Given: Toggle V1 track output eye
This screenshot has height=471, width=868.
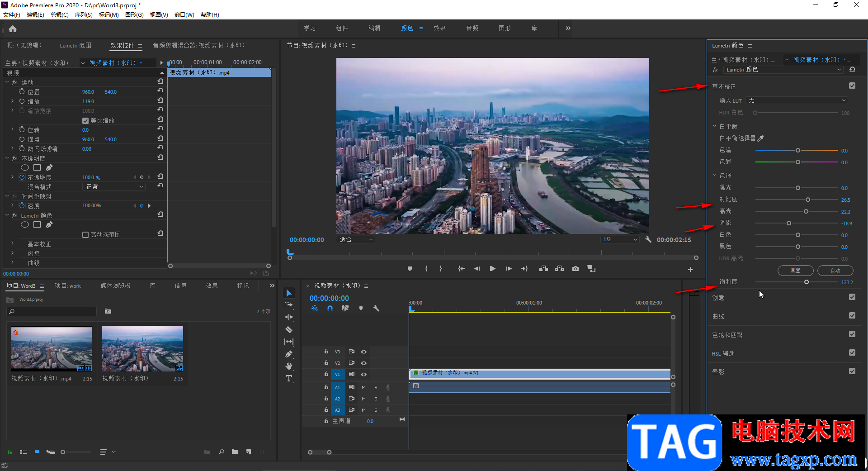Looking at the screenshot, I should 363,374.
